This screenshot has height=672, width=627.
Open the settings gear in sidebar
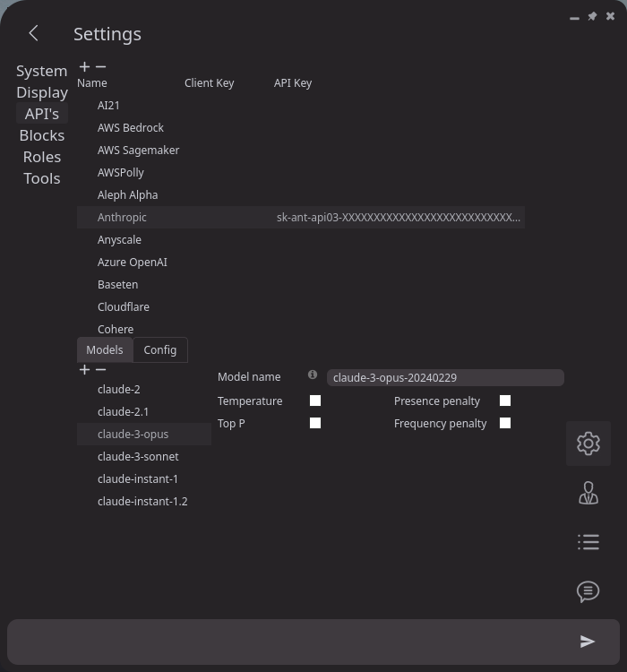coord(588,443)
